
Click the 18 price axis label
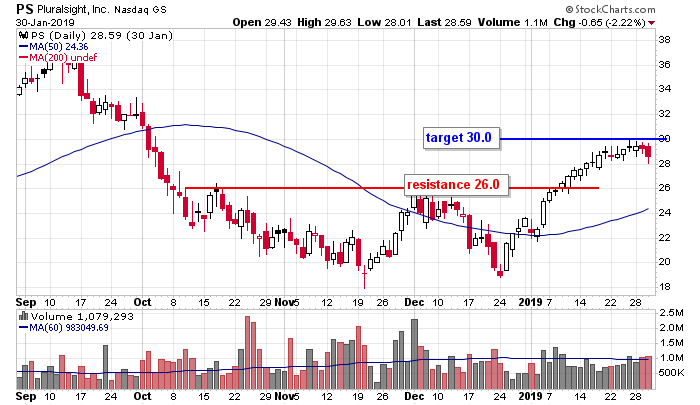pos(664,287)
